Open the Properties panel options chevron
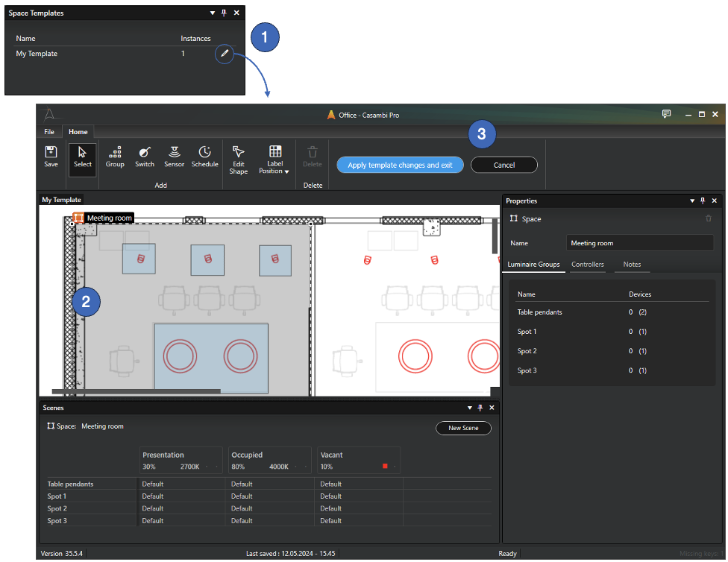Screen dimensions: 728x562 coord(691,201)
